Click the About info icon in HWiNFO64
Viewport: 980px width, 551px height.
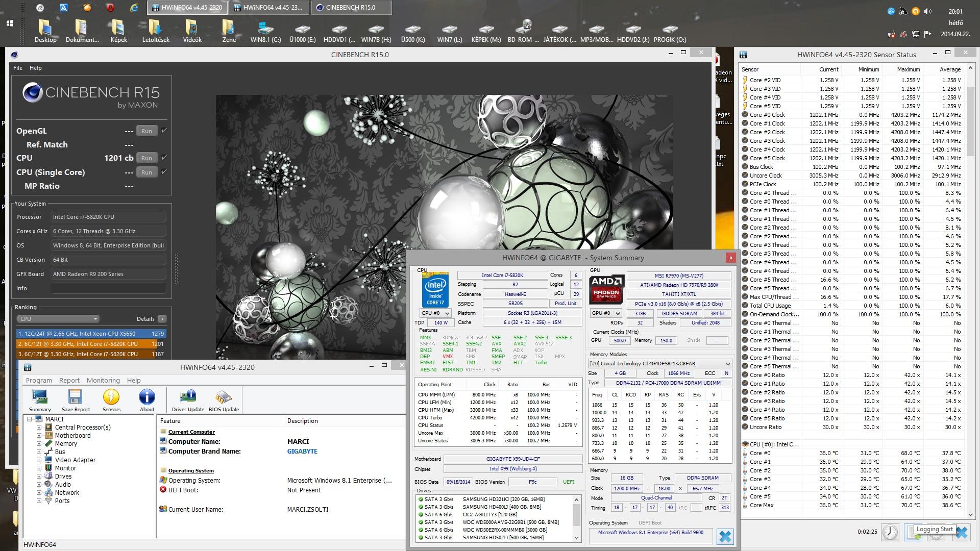coord(147,400)
